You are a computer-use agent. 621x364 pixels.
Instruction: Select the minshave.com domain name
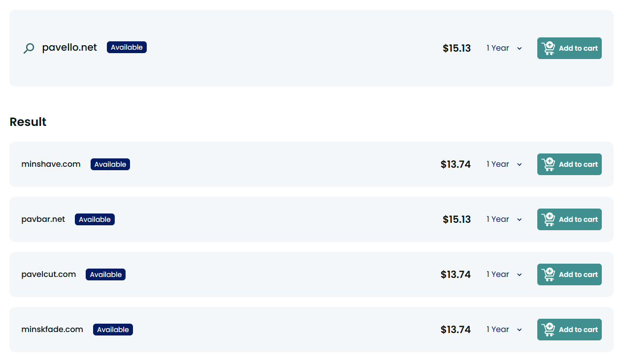pos(51,164)
